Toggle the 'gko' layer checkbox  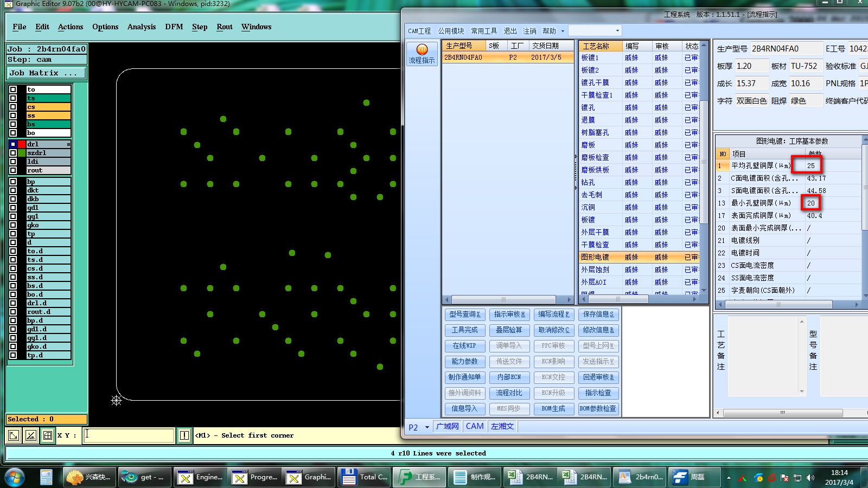13,225
